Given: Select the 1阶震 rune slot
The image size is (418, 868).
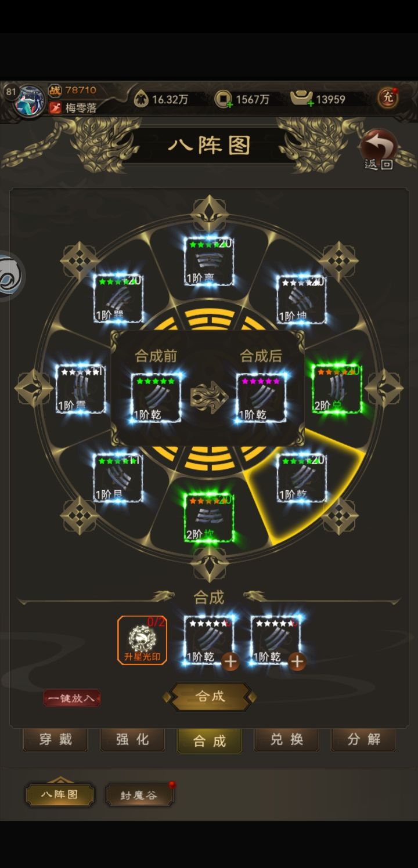Looking at the screenshot, I should click(81, 389).
